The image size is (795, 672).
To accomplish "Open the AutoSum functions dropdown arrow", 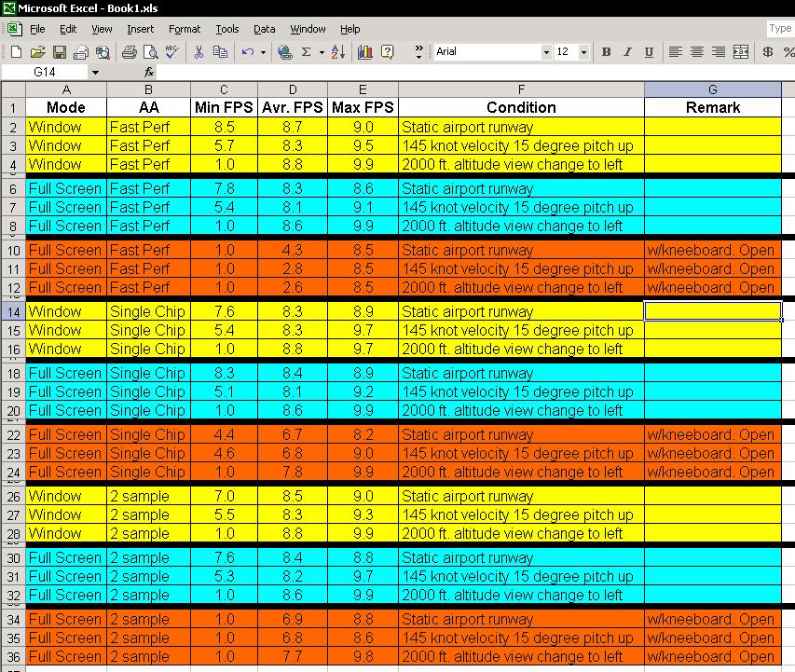I will [322, 52].
